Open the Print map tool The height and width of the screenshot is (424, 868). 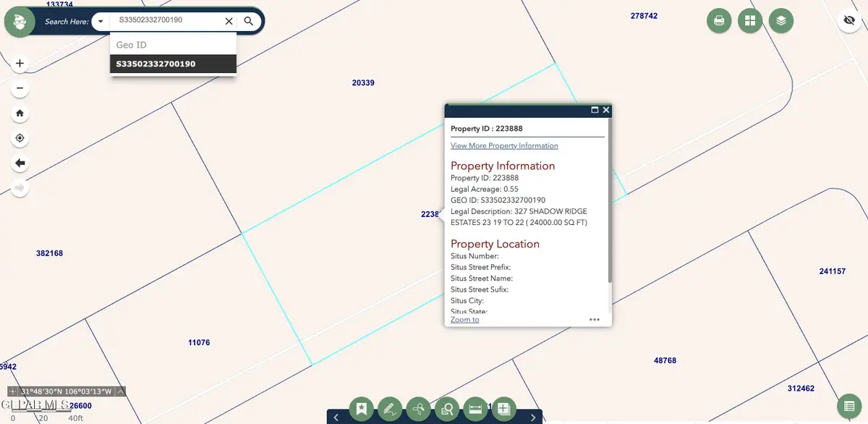point(719,21)
